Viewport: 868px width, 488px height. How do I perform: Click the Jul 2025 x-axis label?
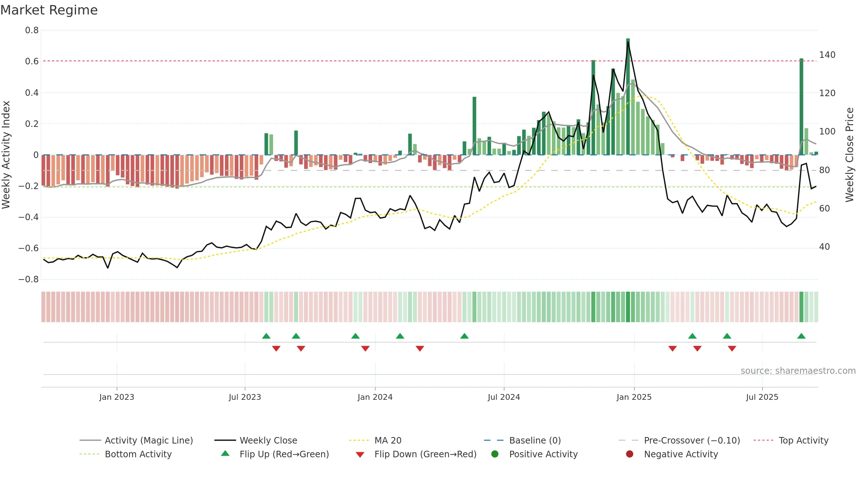(x=762, y=397)
